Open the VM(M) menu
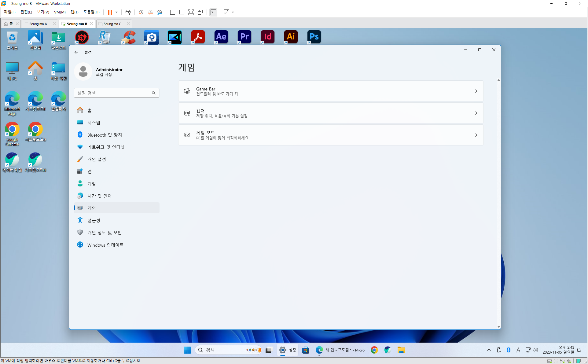Viewport: 588px width, 364px height. [x=60, y=12]
